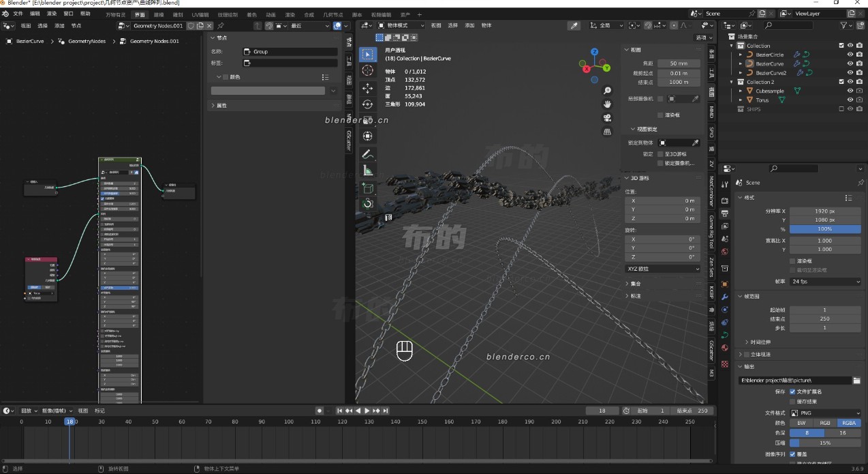Click the zoom magnifier viewport gizmo
Viewport: 868px width, 474px height.
click(607, 91)
